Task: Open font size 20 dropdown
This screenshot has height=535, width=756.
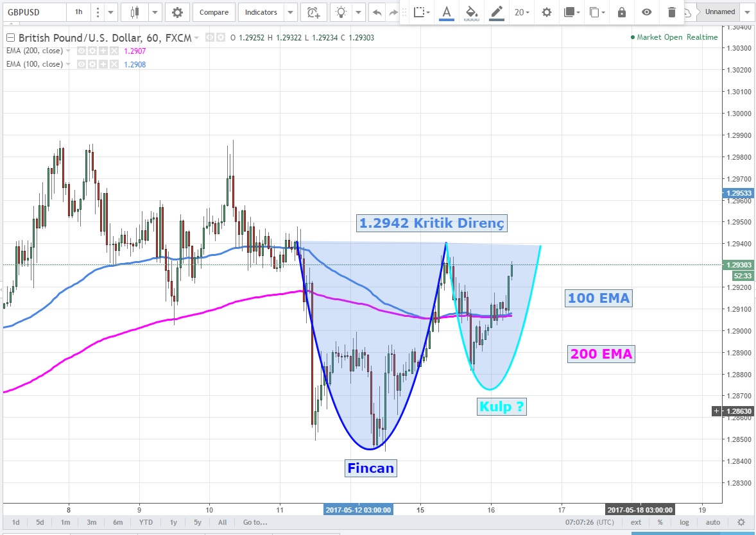Action: [522, 12]
